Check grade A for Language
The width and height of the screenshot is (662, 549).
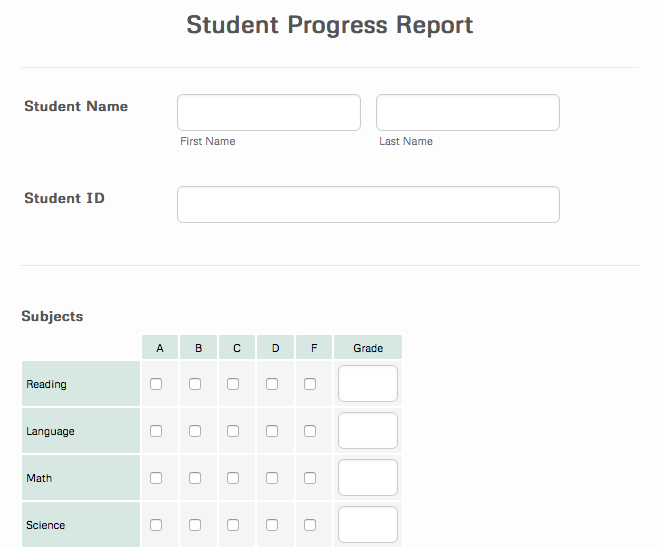156,431
